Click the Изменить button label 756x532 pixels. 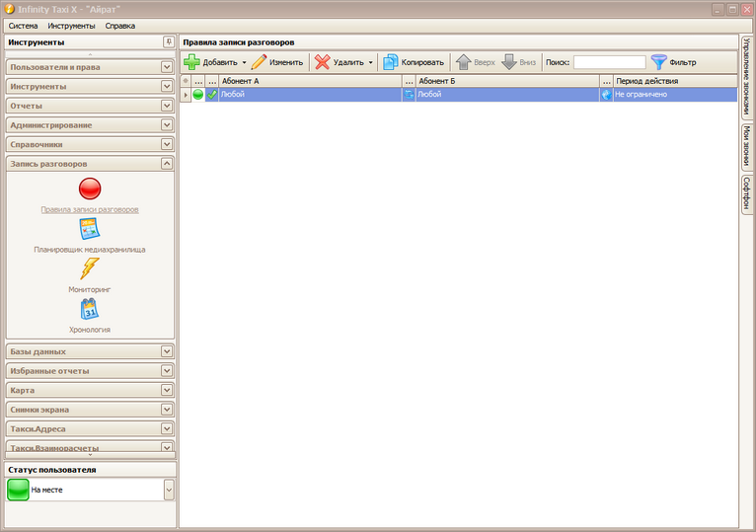(x=286, y=63)
